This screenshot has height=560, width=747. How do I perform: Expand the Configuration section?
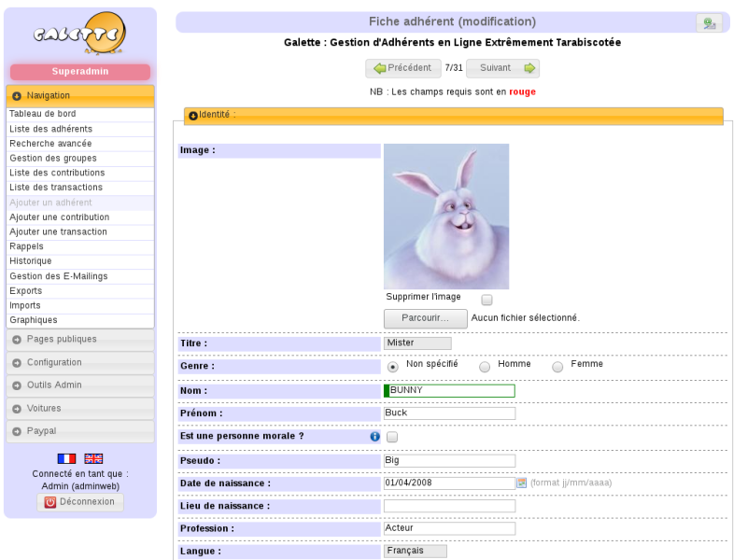click(80, 363)
